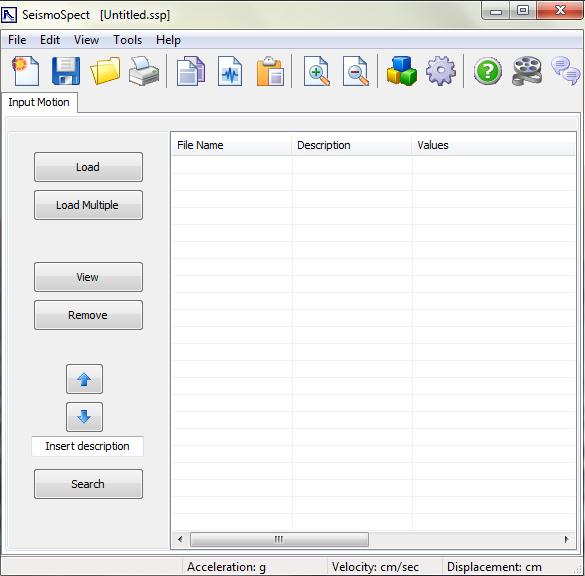585x576 pixels.
Task: Click the Remove button
Action: [x=88, y=315]
